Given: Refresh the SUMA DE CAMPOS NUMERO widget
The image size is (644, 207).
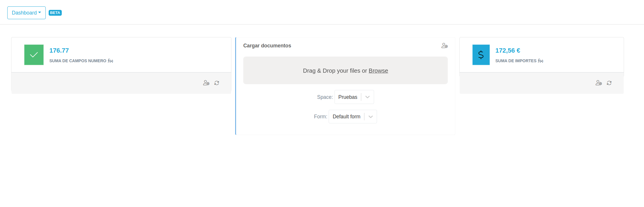Looking at the screenshot, I should coord(217,83).
